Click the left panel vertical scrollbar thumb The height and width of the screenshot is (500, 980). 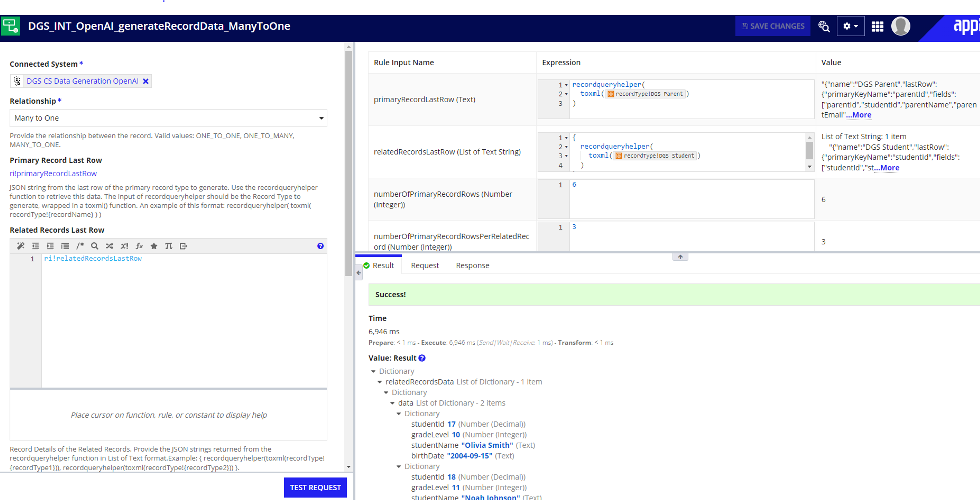tap(348, 164)
